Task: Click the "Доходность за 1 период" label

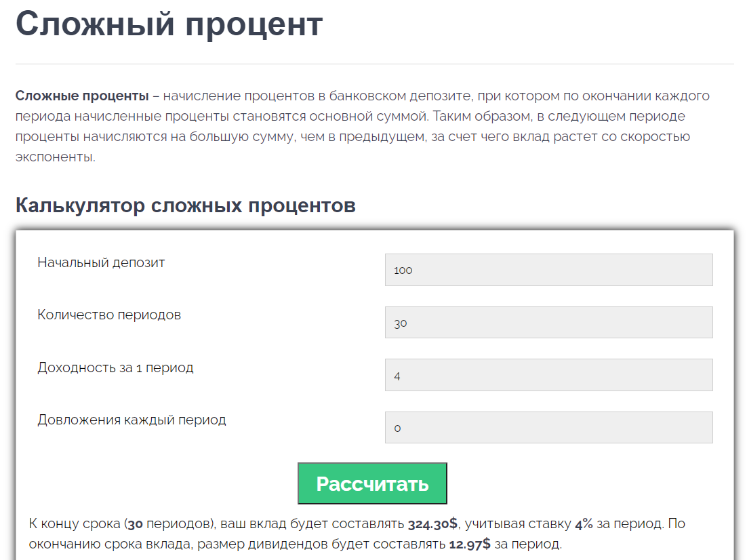Action: tap(115, 367)
